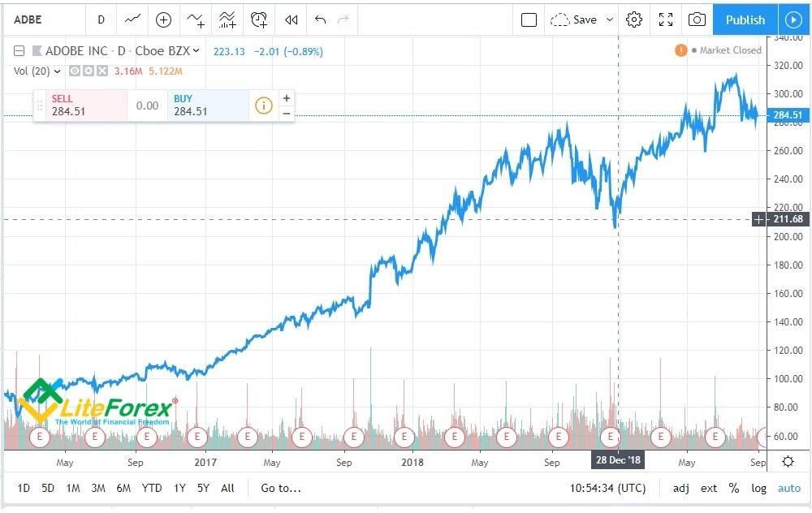Take a chart snapshot with the camera icon

click(x=697, y=19)
